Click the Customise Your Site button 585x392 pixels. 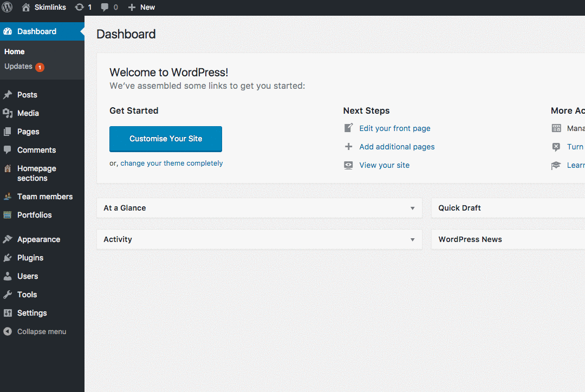(166, 139)
